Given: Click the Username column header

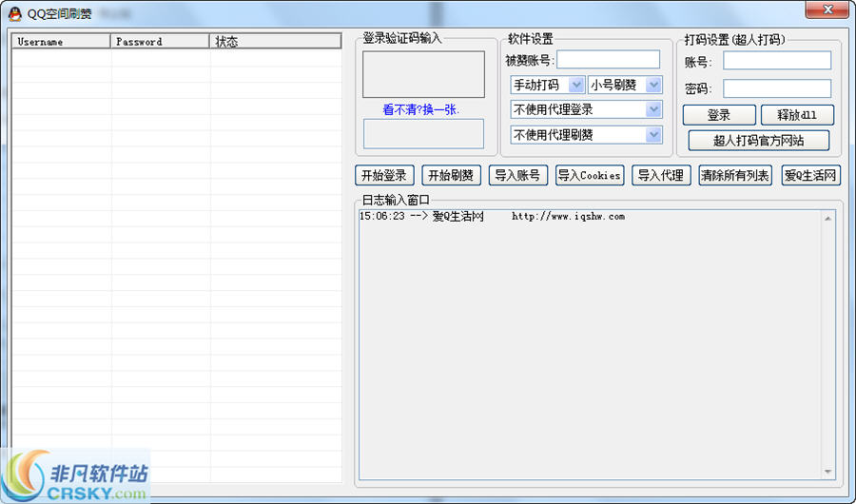Looking at the screenshot, I should 62,42.
